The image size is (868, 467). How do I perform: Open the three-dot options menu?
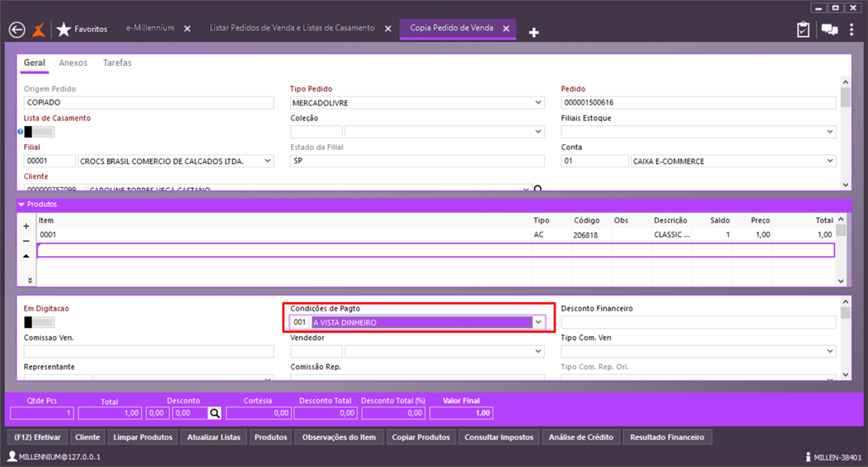coord(852,30)
